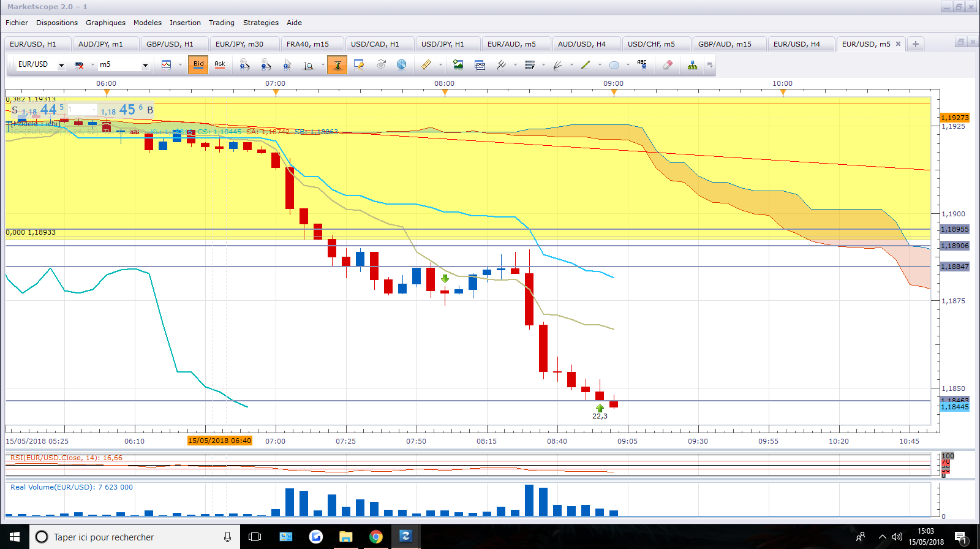Expand the ruler tool dropdown arrow

440,64
